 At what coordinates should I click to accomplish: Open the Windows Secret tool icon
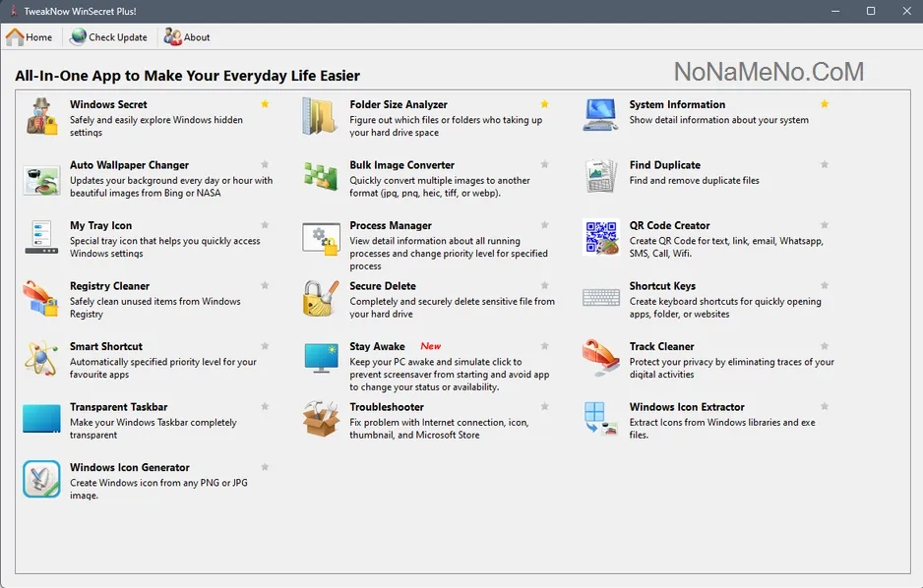click(41, 117)
